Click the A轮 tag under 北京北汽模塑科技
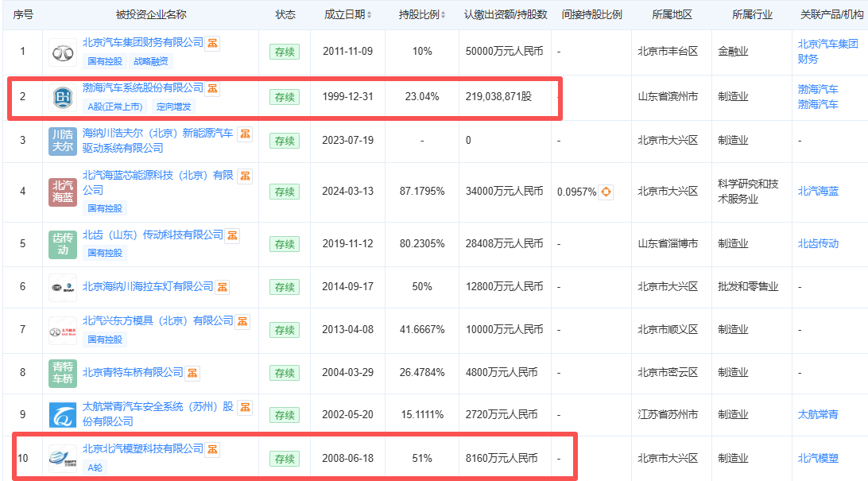This screenshot has width=868, height=481. (x=95, y=467)
